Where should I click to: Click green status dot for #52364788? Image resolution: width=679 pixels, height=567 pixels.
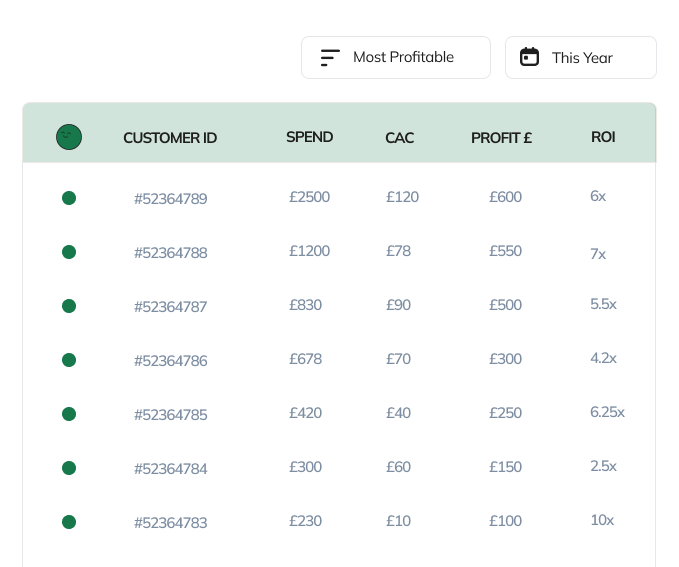point(69,252)
